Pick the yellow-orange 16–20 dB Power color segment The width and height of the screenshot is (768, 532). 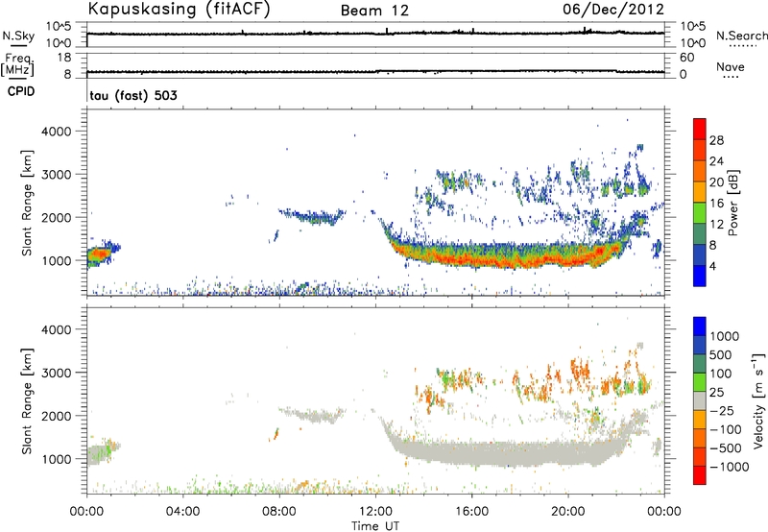(x=700, y=192)
